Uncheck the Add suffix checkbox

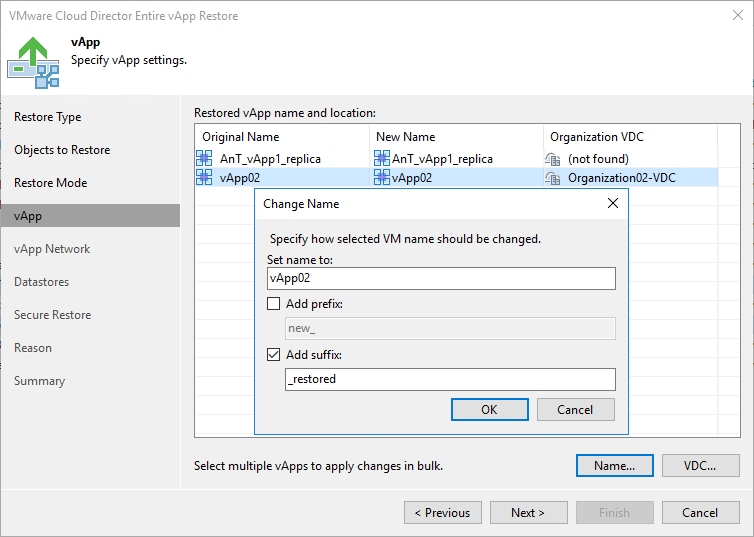point(274,355)
